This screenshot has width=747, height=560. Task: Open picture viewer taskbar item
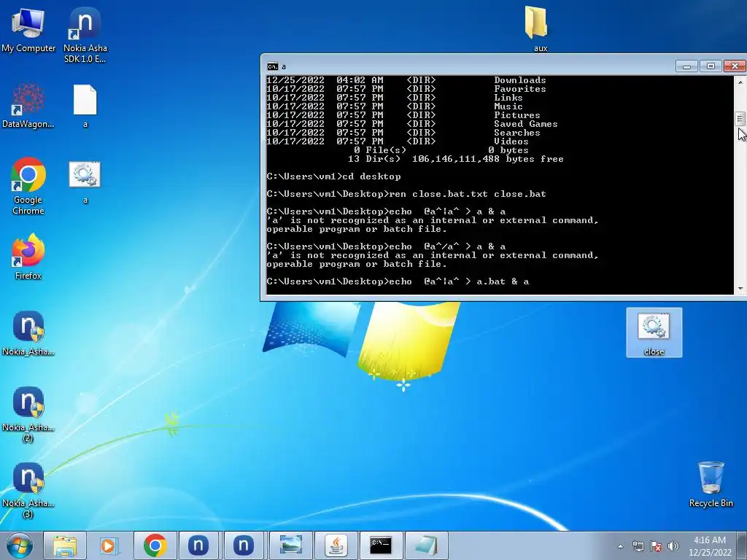coord(290,545)
